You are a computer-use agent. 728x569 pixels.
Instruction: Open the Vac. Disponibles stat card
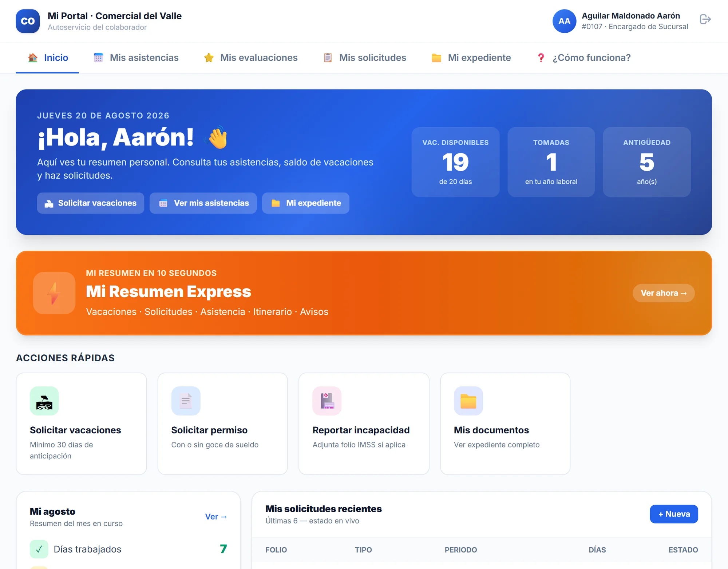(455, 162)
